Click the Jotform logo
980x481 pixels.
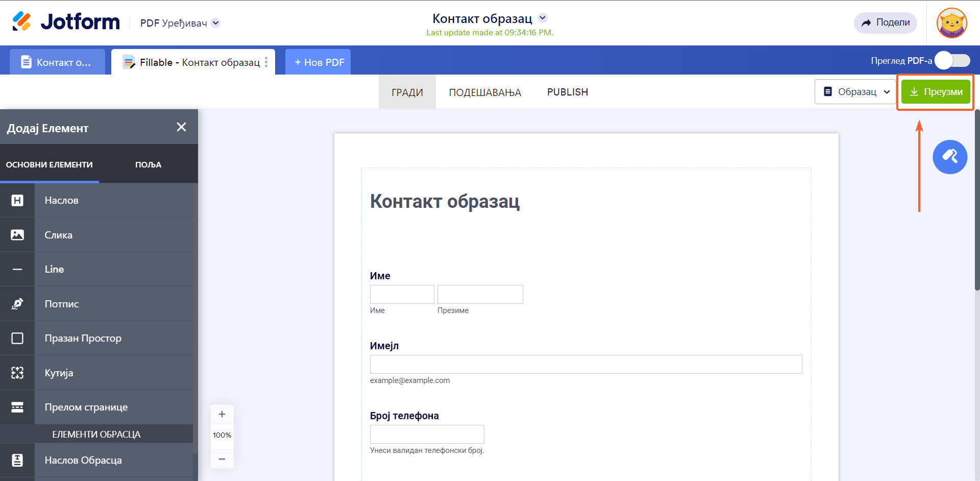[x=66, y=22]
